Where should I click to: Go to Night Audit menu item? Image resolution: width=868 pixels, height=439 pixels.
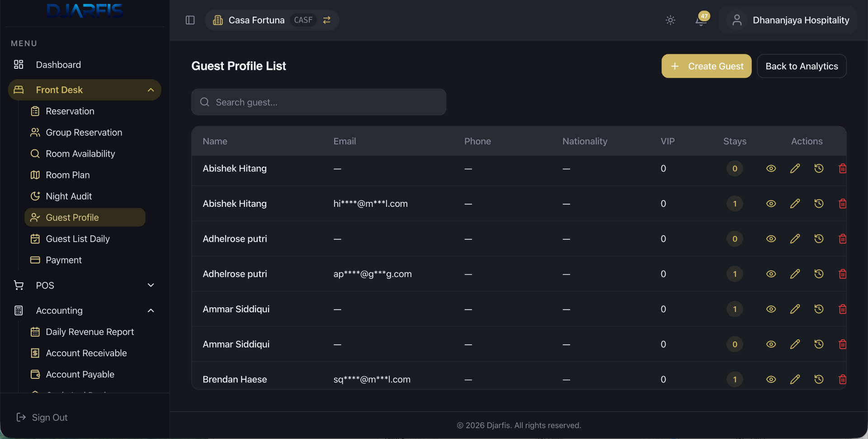tap(69, 196)
